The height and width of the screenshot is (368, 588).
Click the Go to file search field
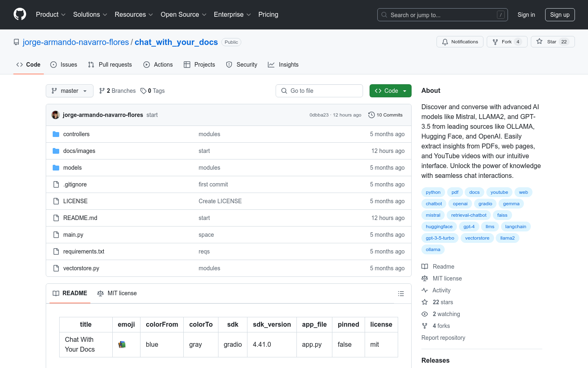(x=319, y=91)
